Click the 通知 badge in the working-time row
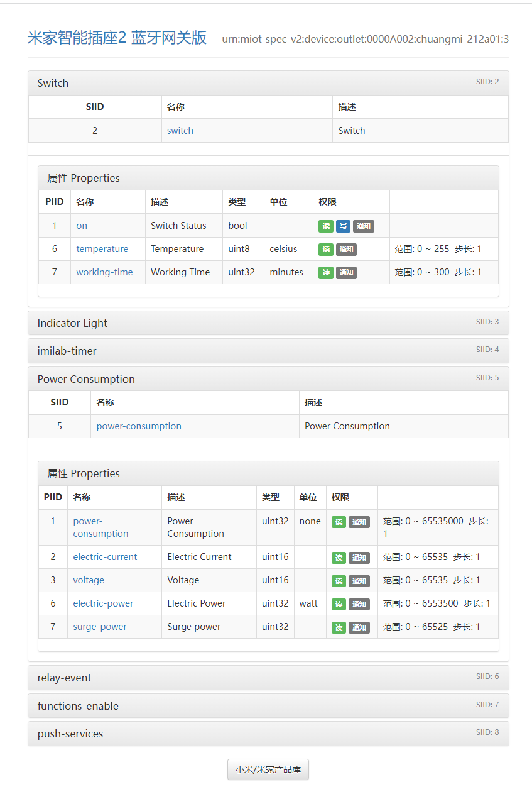The width and height of the screenshot is (532, 799). 346,273
